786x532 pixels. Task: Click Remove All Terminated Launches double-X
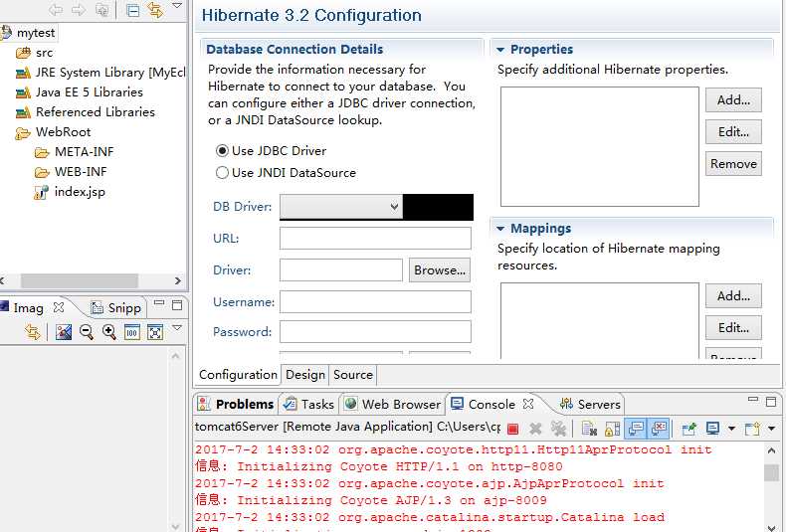point(558,429)
